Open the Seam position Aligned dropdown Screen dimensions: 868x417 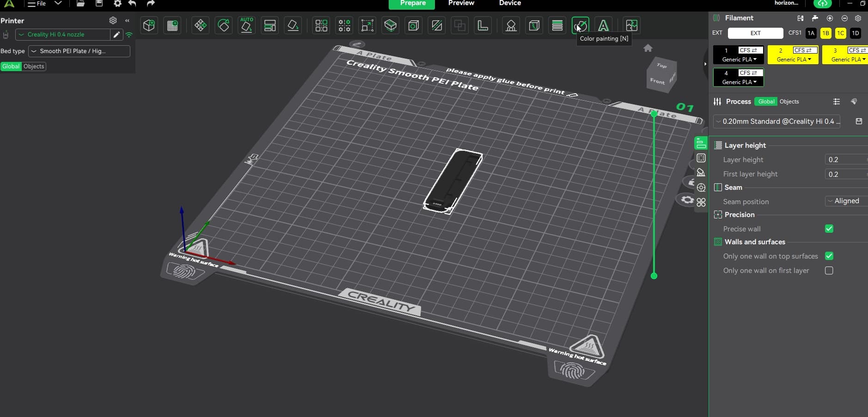pos(846,201)
